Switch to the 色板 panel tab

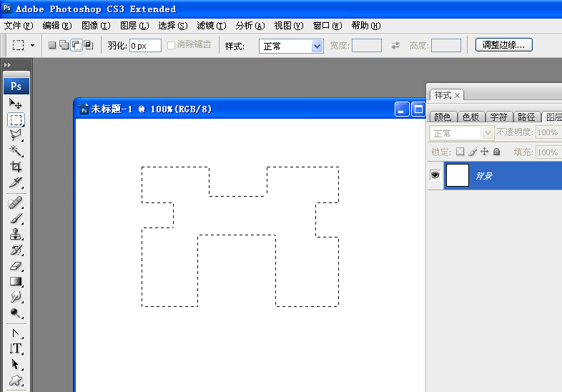tap(470, 117)
